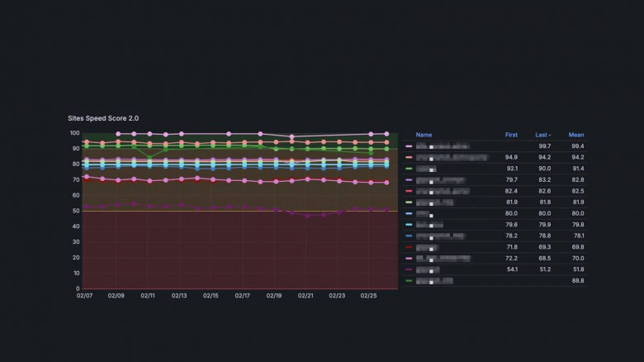
Task: Click the color swatch of the series with Last 99.7
Action: [x=409, y=145]
